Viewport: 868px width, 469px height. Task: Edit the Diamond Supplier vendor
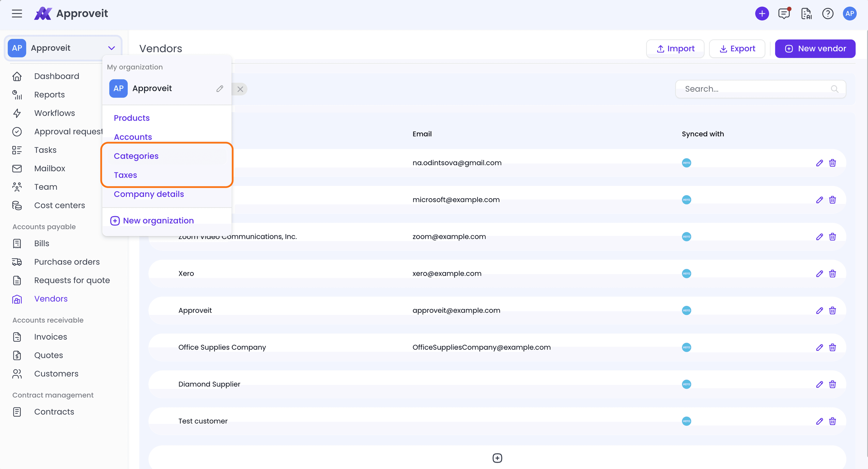click(819, 384)
